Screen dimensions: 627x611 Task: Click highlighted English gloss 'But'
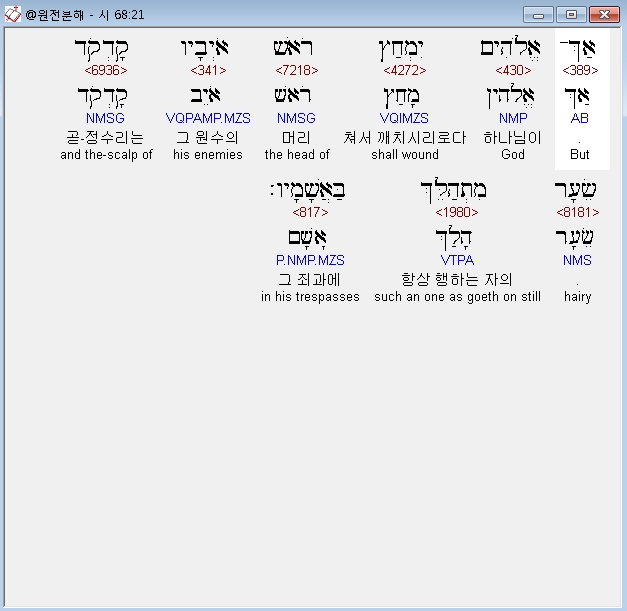(x=580, y=155)
